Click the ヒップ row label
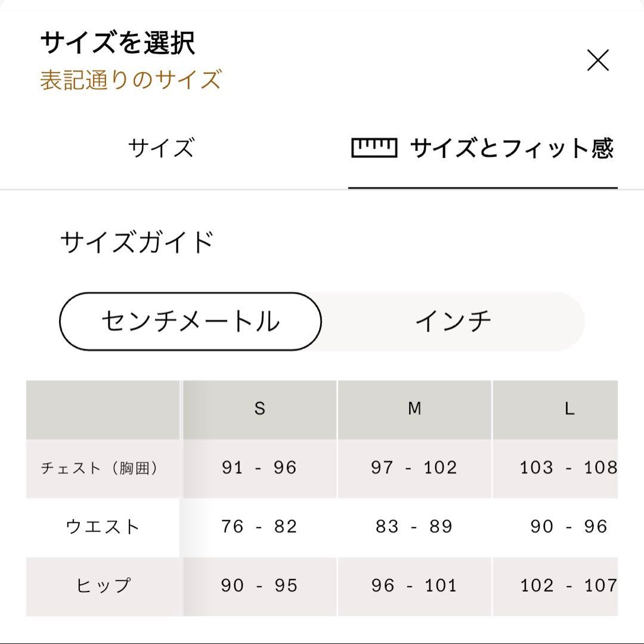This screenshot has width=644, height=644. [103, 586]
